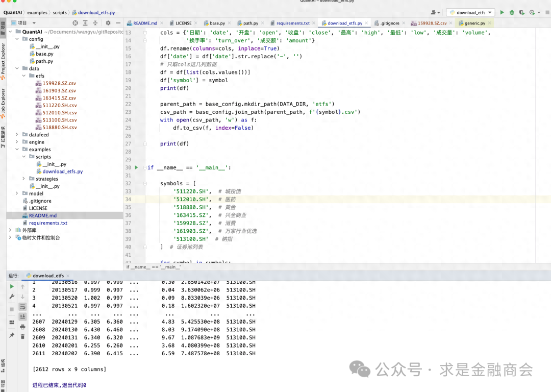The height and width of the screenshot is (392, 551).
Task: Stop process button in run panel
Action: click(12, 309)
